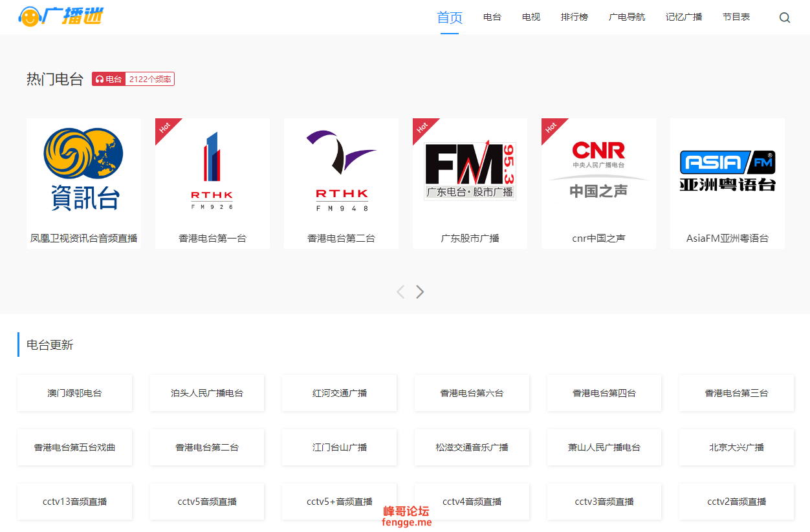Open 香港电台第五台戏曲 station button
Image resolution: width=810 pixels, height=532 pixels.
(74, 447)
